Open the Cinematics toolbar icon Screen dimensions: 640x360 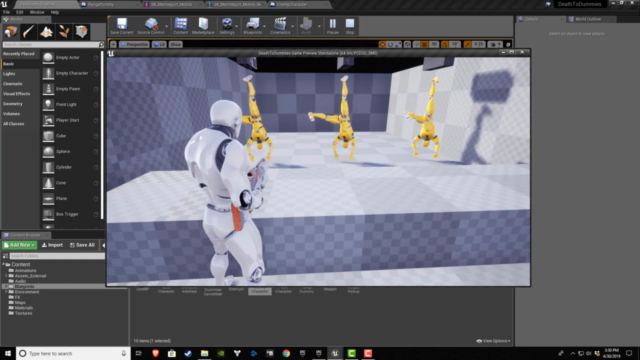pyautogui.click(x=280, y=26)
